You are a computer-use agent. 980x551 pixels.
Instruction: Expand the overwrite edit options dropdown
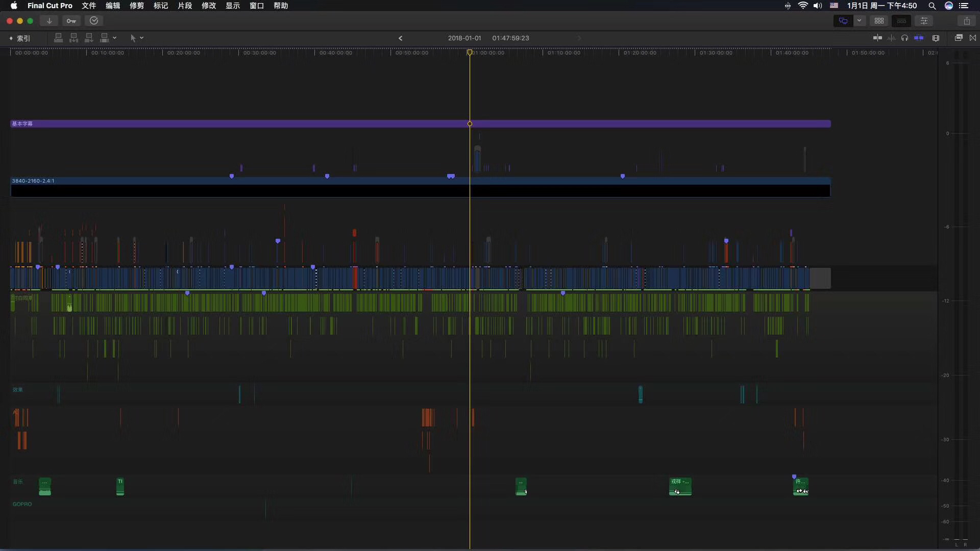[115, 38]
